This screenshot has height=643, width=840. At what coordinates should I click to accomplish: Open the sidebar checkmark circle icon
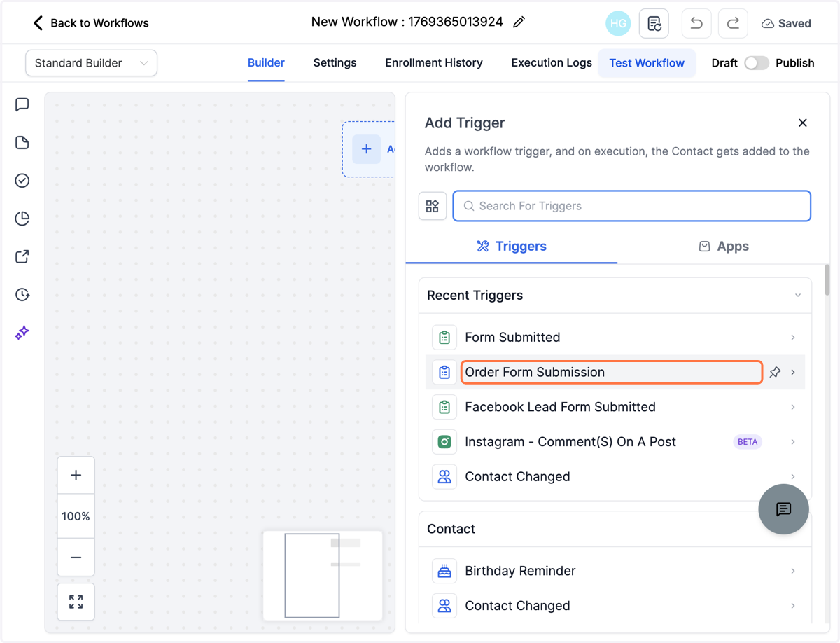pyautogui.click(x=22, y=181)
